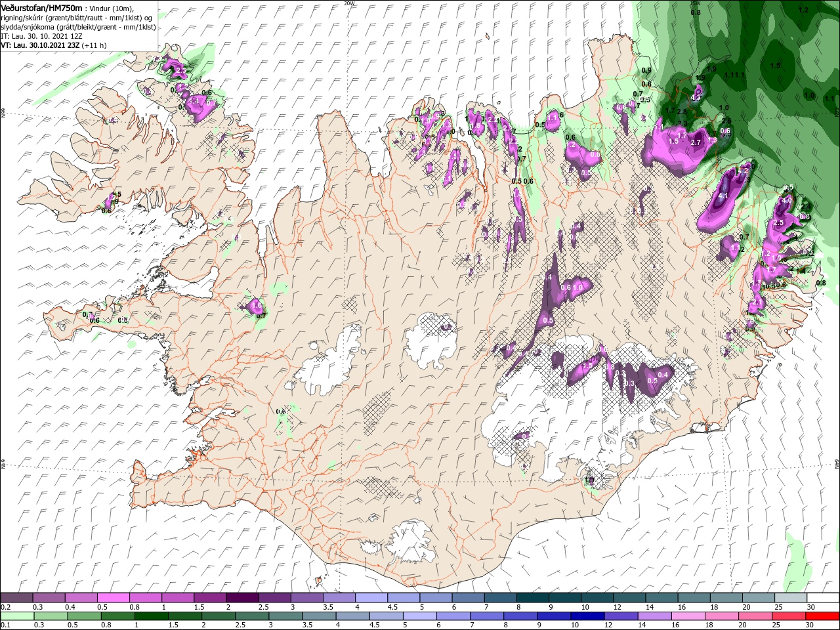
Task: Click the '(+11 h)' forecast offset text
Action: click(x=94, y=45)
